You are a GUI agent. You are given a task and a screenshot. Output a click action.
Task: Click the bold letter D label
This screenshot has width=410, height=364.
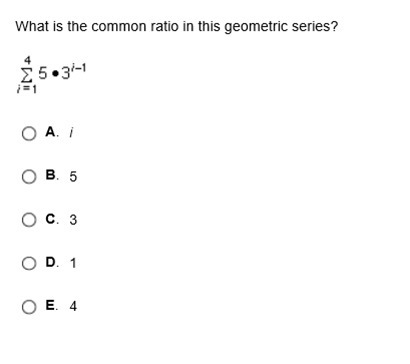pyautogui.click(x=51, y=262)
